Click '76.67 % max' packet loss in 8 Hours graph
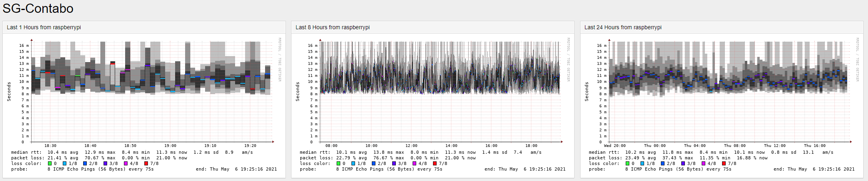Screen dimensions: 868x181 (389, 158)
